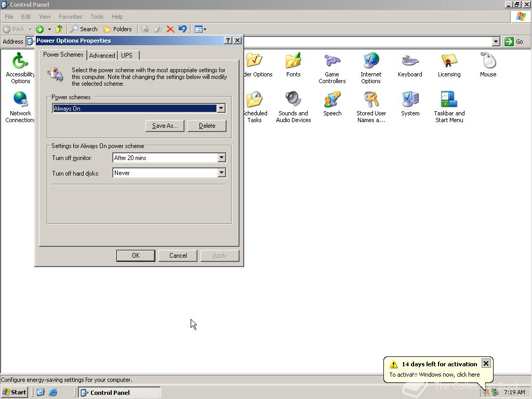
Task: Expand the Turn off monitor dropdown
Action: pos(221,157)
